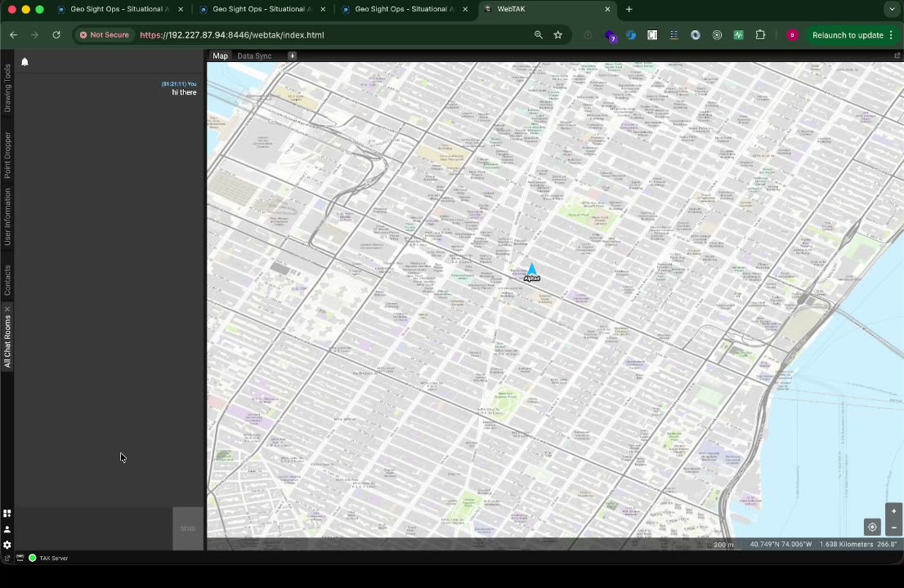904x588 pixels.
Task: Open the concentric circles extension icon
Action: [x=717, y=35]
